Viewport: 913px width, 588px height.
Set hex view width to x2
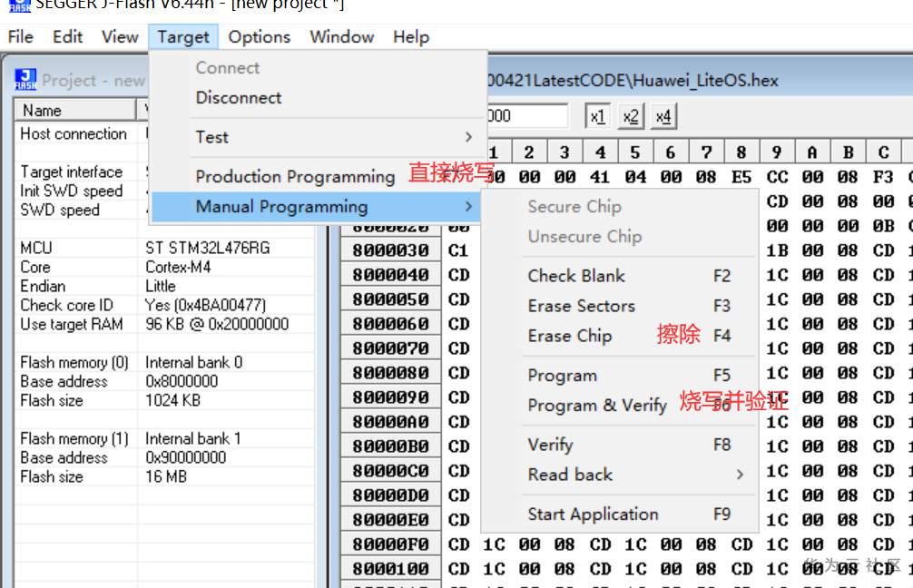631,116
